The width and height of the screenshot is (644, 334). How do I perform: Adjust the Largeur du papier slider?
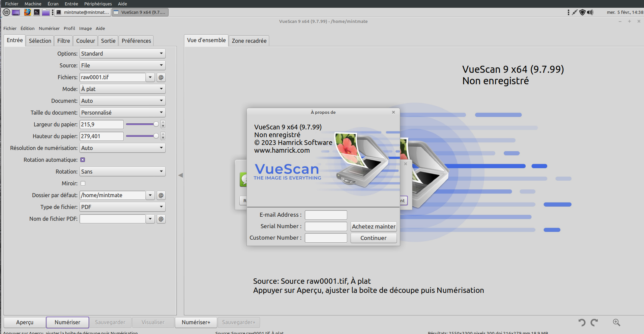click(156, 124)
